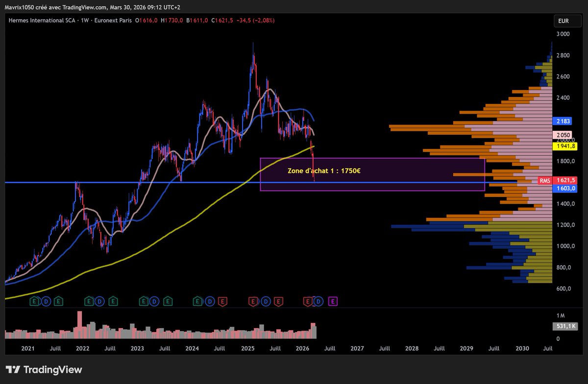Click the Euronext Paris exchange label

tap(113, 21)
